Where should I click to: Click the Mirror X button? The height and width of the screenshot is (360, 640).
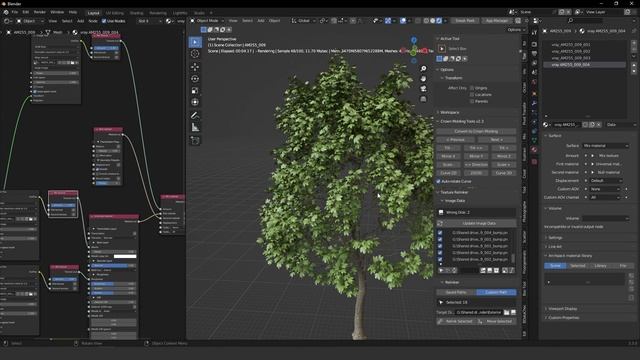pyautogui.click(x=448, y=156)
